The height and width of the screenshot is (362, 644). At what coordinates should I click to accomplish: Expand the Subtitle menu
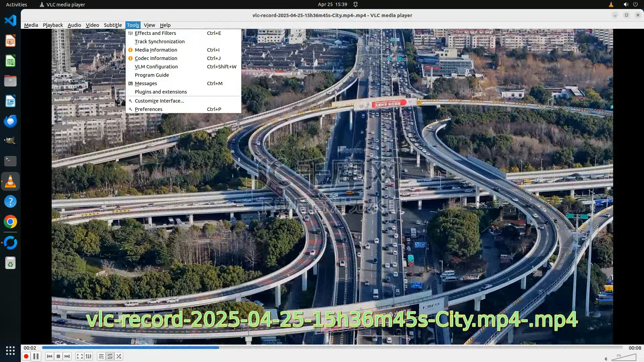[113, 25]
